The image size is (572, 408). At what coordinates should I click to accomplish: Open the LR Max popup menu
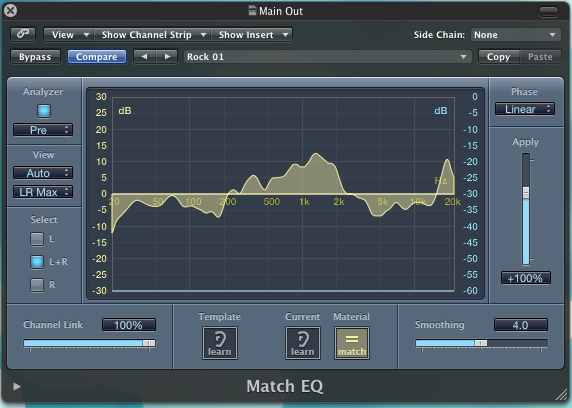coord(43,192)
